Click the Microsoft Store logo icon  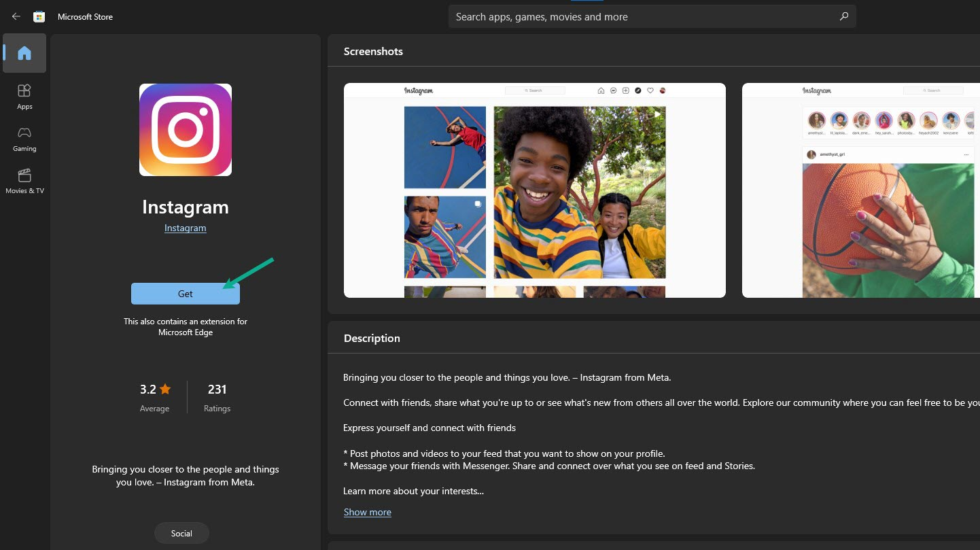(39, 16)
